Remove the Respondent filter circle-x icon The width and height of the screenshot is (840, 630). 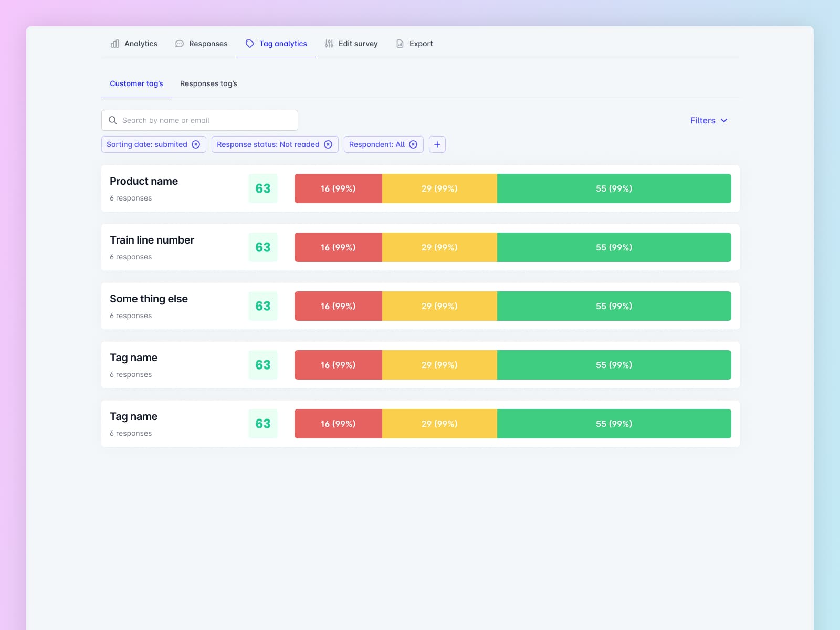click(x=414, y=144)
